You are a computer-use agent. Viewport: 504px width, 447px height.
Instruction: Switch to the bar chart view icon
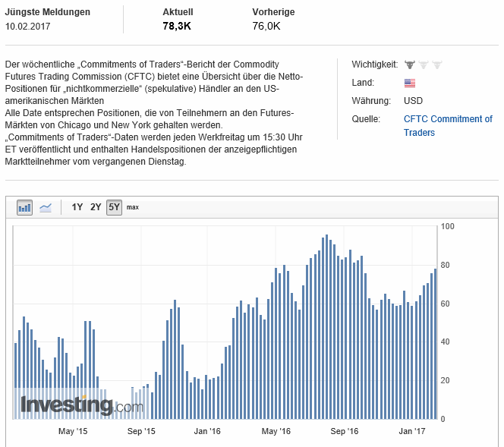[x=24, y=207]
